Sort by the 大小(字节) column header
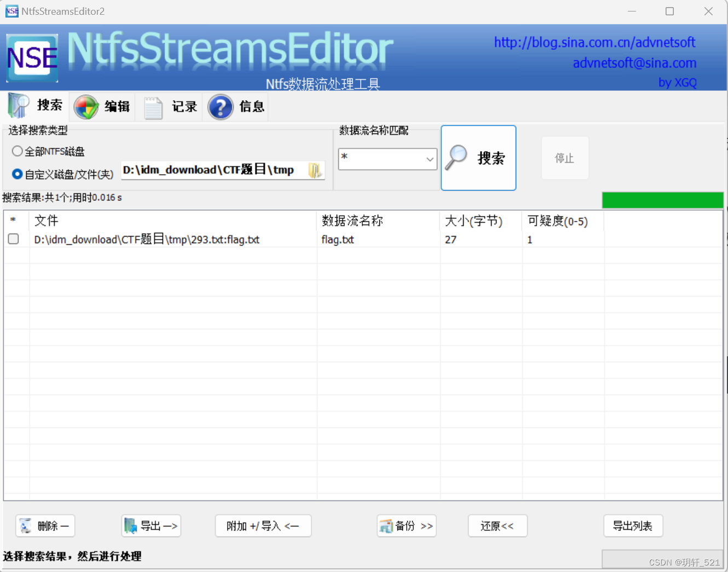 pos(481,221)
